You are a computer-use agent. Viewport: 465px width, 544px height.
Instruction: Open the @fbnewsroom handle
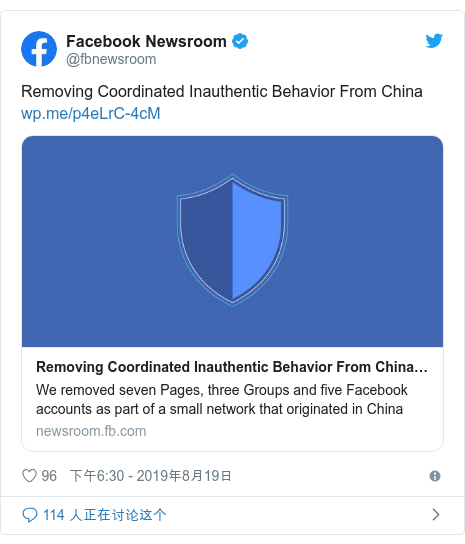(111, 59)
